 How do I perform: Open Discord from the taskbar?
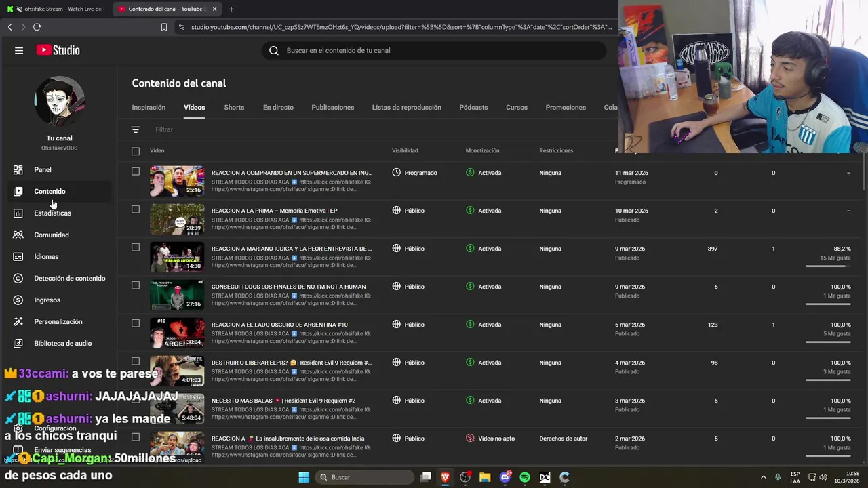tap(505, 477)
